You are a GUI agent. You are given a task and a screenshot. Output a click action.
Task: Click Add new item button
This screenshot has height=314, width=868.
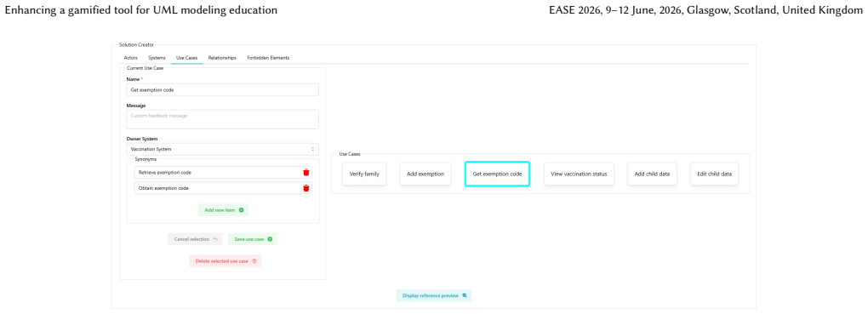click(x=223, y=210)
